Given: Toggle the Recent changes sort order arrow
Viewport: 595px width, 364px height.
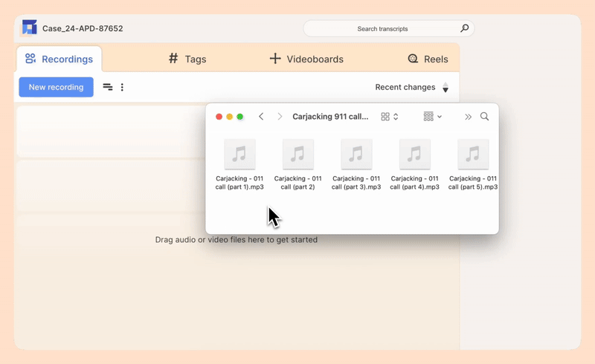Looking at the screenshot, I should pos(446,88).
